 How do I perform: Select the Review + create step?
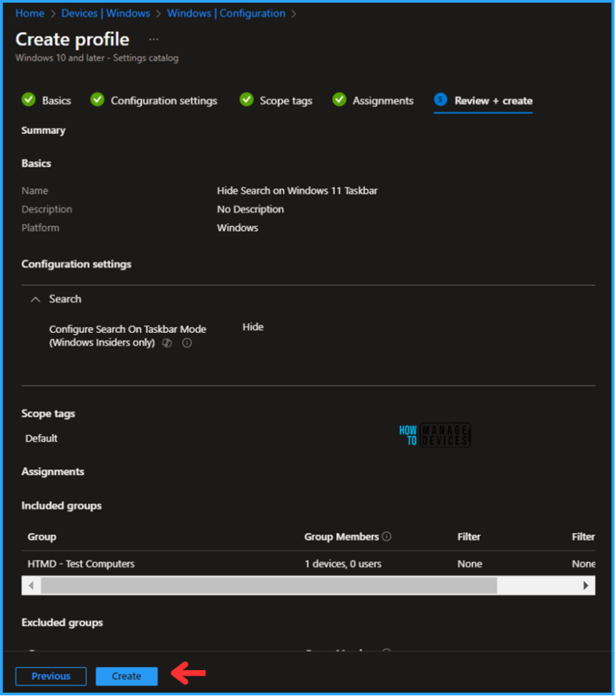click(493, 101)
